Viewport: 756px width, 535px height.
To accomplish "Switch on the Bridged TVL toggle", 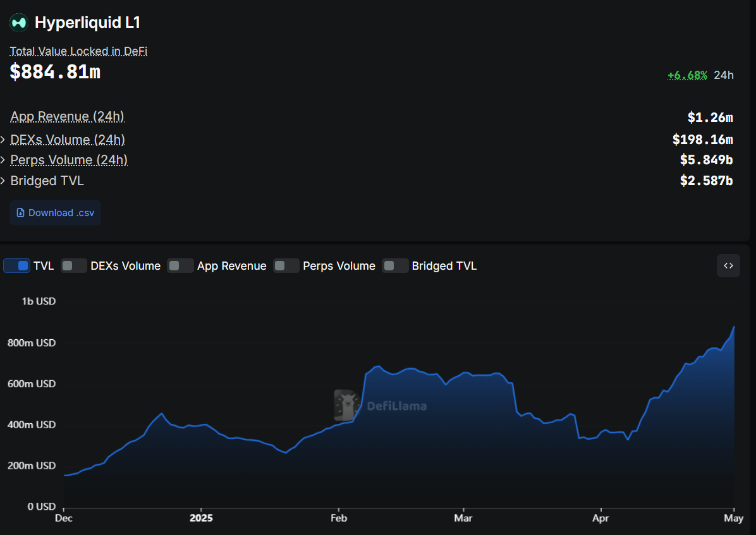I will 395,265.
